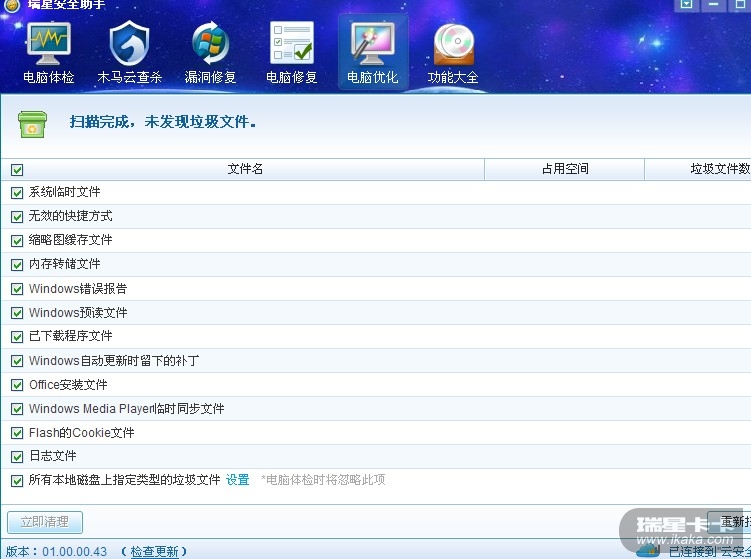The image size is (751, 559).
Task: Click the 电脑修复 checklist icon
Action: point(292,43)
